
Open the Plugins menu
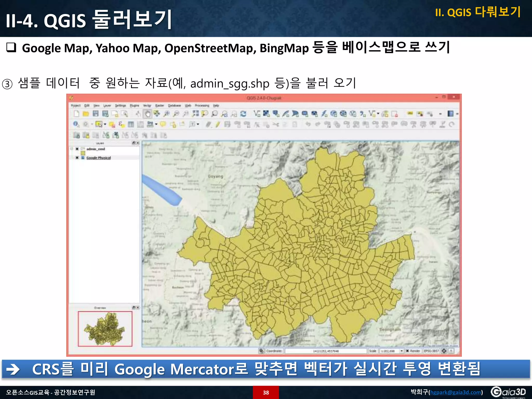[134, 105]
